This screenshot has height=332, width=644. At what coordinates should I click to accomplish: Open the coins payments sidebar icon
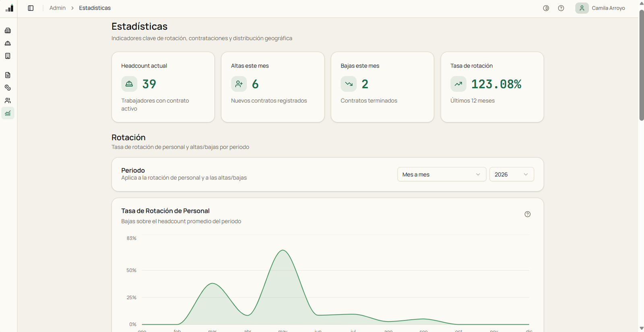click(x=8, y=88)
